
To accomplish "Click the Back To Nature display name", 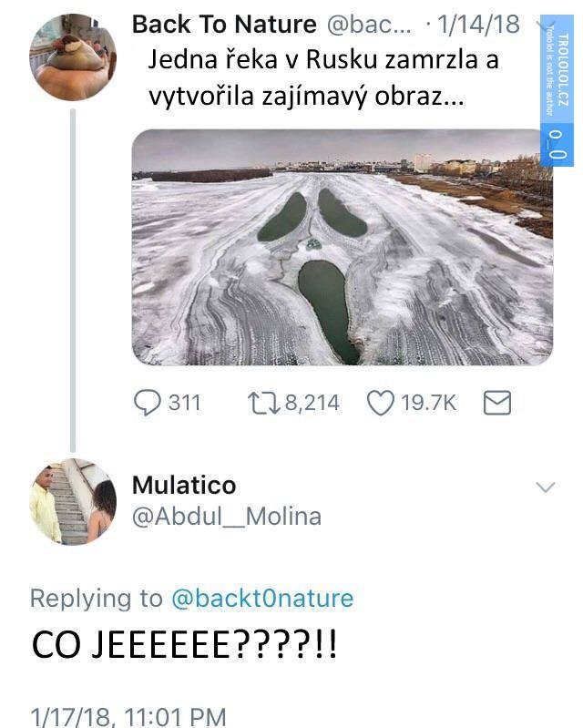I will pyautogui.click(x=224, y=26).
